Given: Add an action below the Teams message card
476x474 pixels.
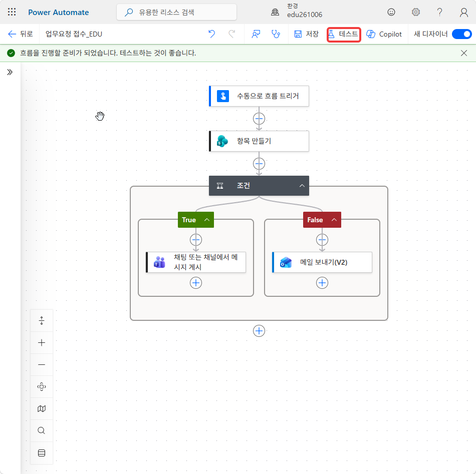Looking at the screenshot, I should (x=196, y=283).
